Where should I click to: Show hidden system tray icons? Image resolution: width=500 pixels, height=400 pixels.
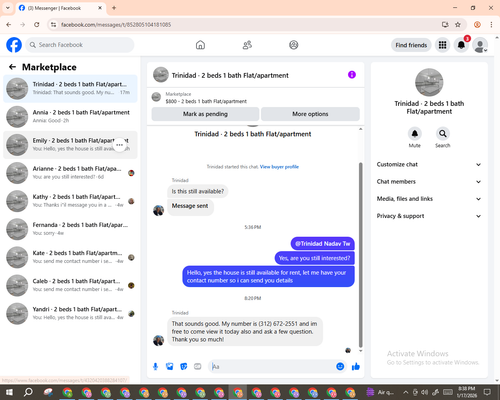[405, 392]
